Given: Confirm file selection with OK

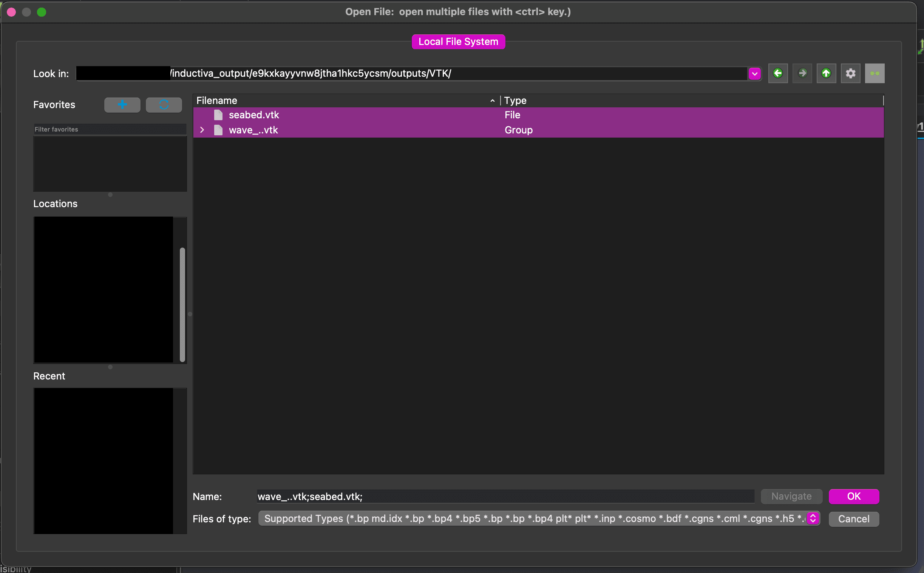Looking at the screenshot, I should pos(854,496).
